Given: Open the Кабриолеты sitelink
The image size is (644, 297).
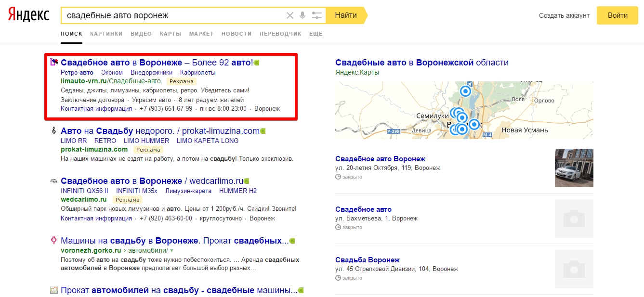Looking at the screenshot, I should tap(198, 72).
